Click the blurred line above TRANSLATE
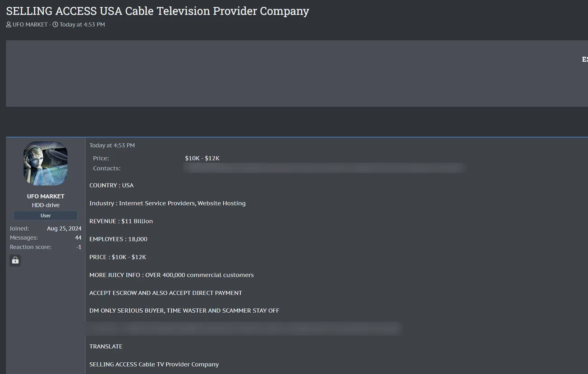Viewport: 588px width, 374px height. pos(244,328)
